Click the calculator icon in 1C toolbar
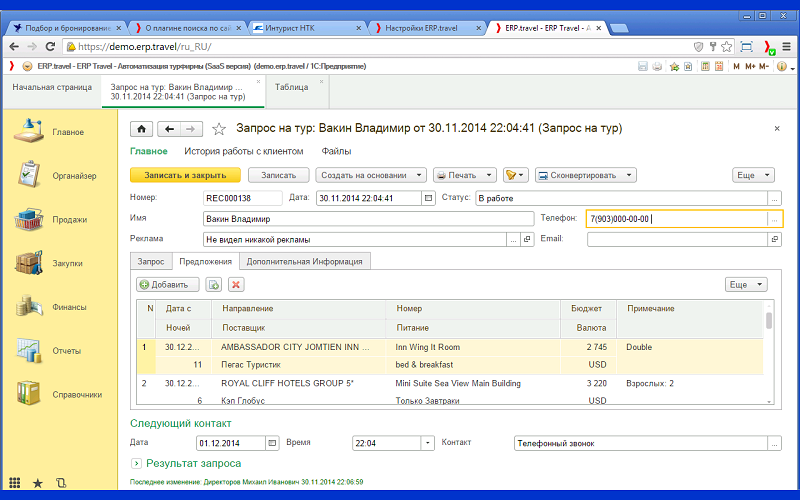The image size is (800, 500). (705, 66)
